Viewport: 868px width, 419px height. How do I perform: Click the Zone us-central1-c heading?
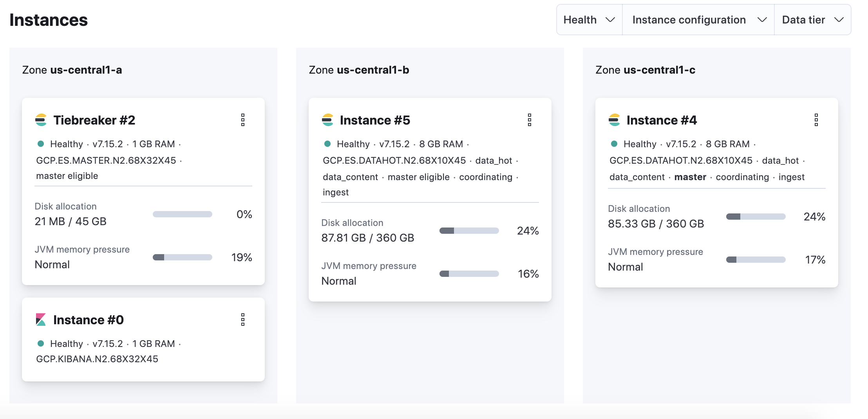646,70
